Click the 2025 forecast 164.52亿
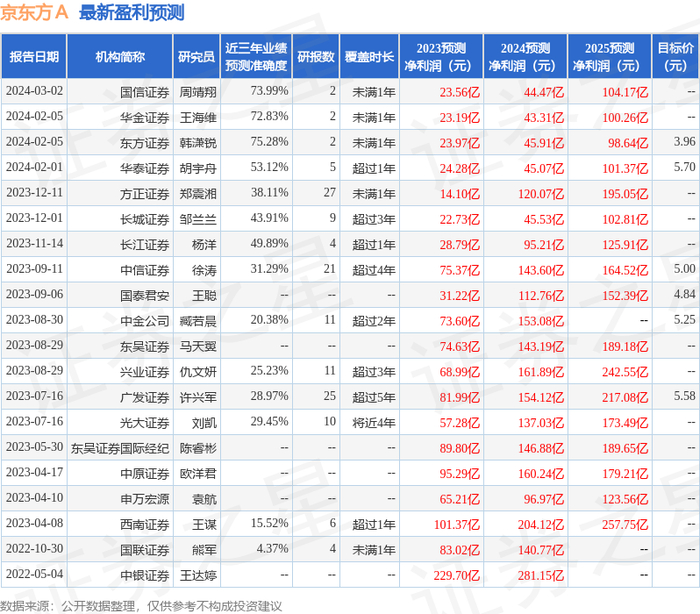 [625, 270]
